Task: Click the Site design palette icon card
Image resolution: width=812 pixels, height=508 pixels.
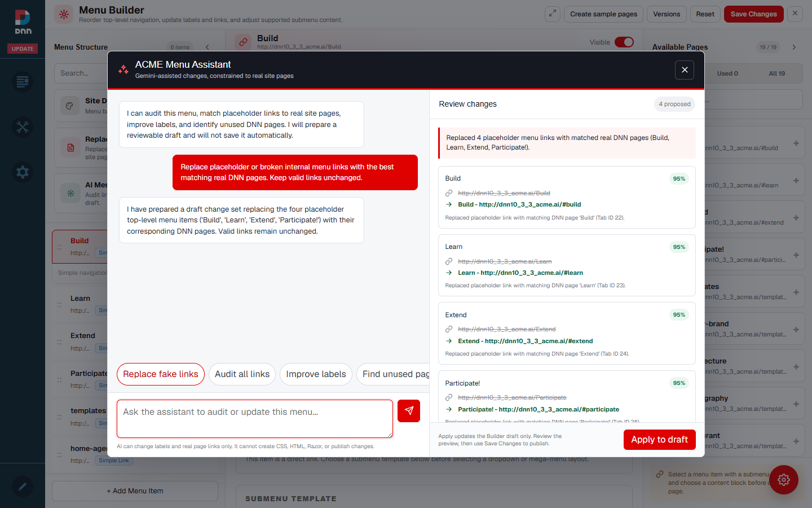Action: [70, 106]
